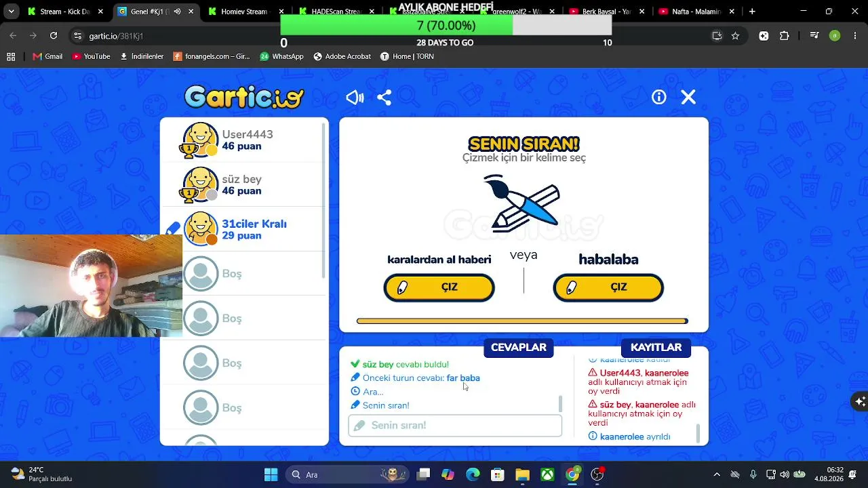Open the weather widget showing 24°C
The image size is (868, 488).
42,474
